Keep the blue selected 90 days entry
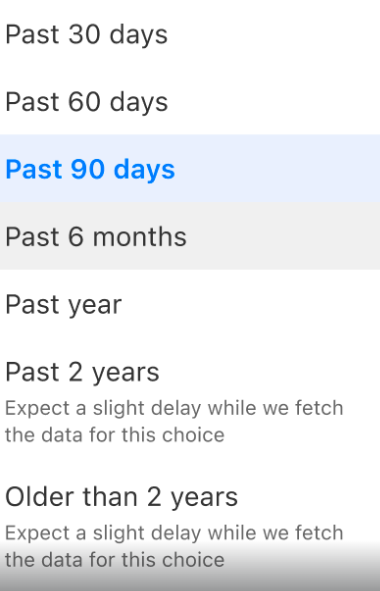The height and width of the screenshot is (591, 380). point(190,168)
